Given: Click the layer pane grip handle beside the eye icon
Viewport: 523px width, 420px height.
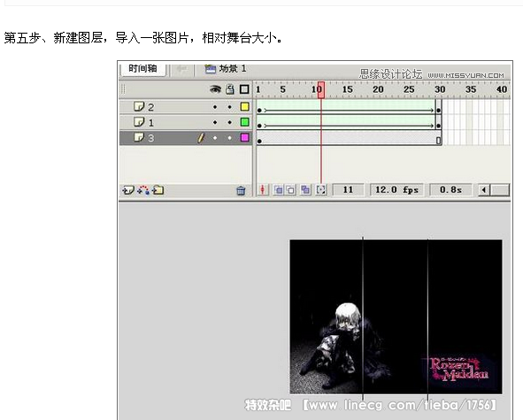Looking at the screenshot, I should [123, 89].
